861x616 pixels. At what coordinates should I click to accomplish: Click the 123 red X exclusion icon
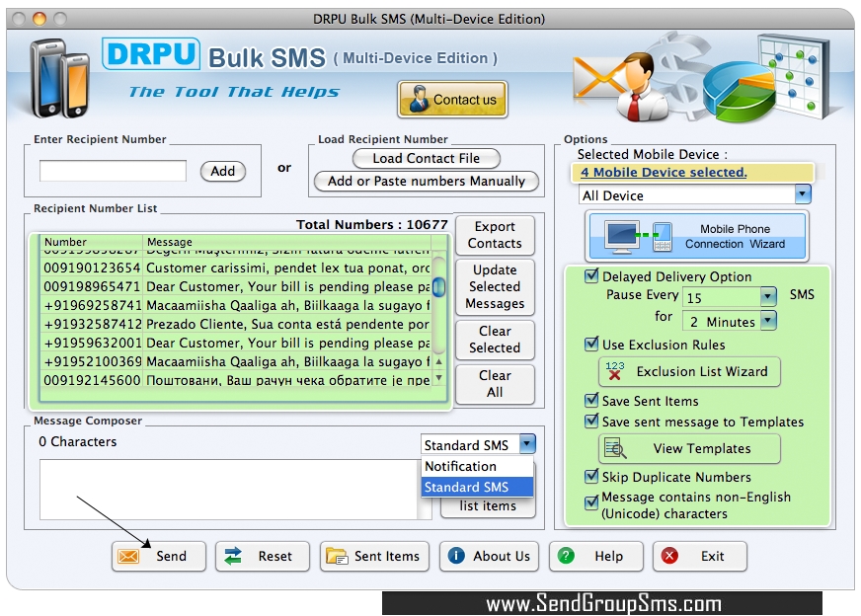click(x=614, y=371)
